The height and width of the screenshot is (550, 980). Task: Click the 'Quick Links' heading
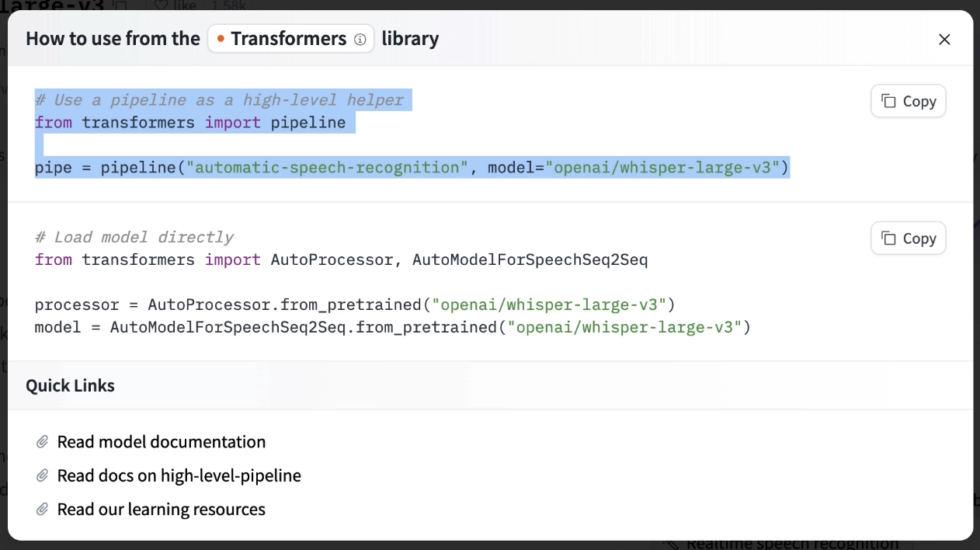click(x=70, y=385)
